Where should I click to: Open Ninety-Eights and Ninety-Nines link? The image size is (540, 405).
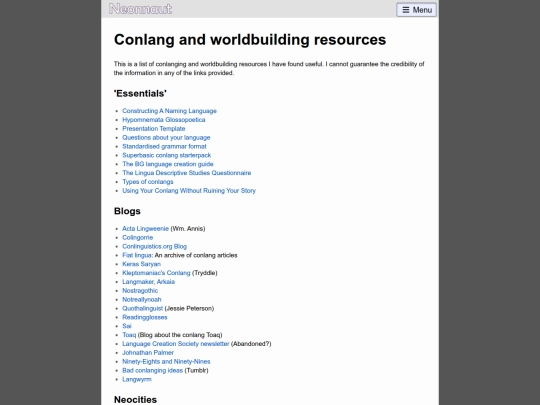(x=166, y=361)
